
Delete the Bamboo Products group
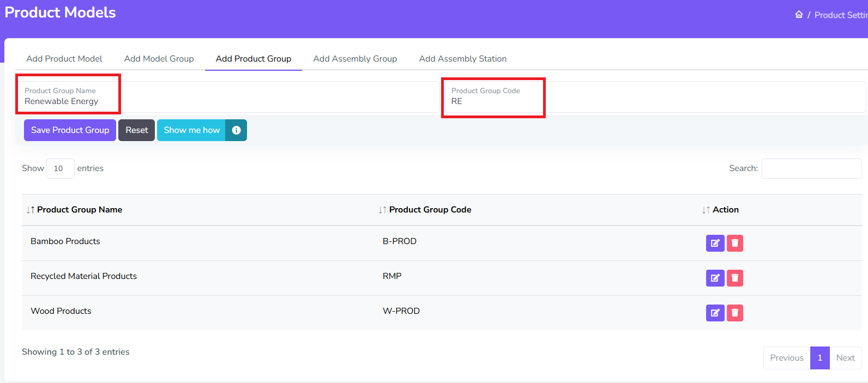coord(734,243)
